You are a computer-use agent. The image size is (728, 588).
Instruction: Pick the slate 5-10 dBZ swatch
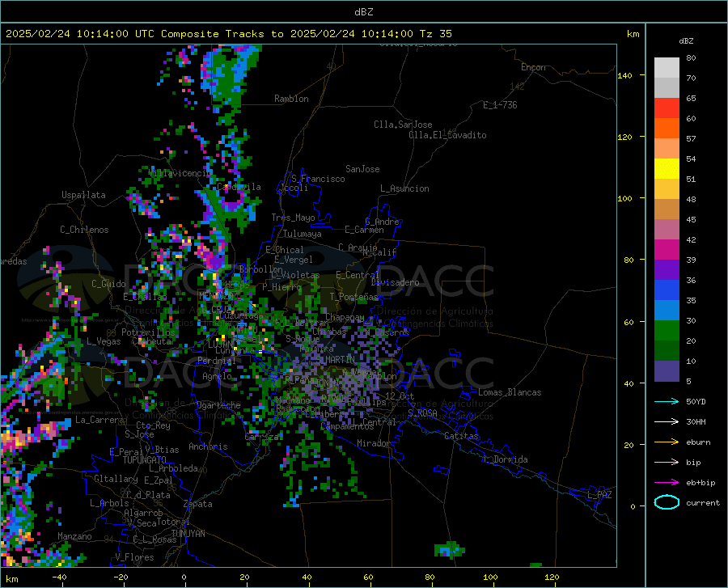click(667, 371)
